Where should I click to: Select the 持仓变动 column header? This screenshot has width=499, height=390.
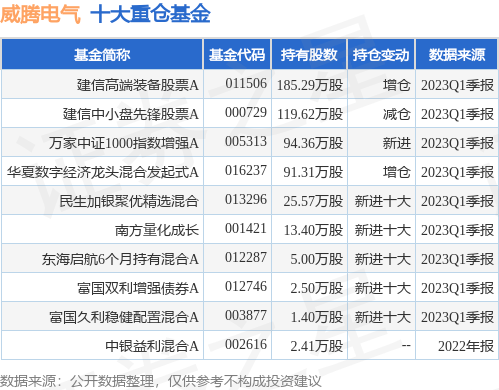coord(381,55)
